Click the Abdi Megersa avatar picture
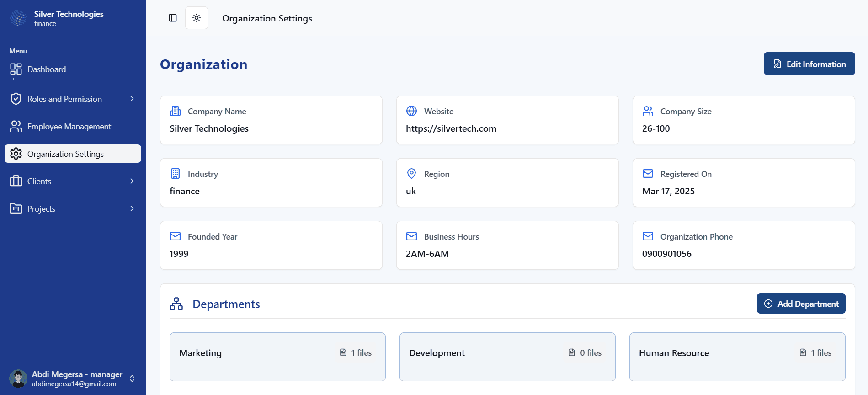Viewport: 868px width, 395px height. tap(18, 379)
